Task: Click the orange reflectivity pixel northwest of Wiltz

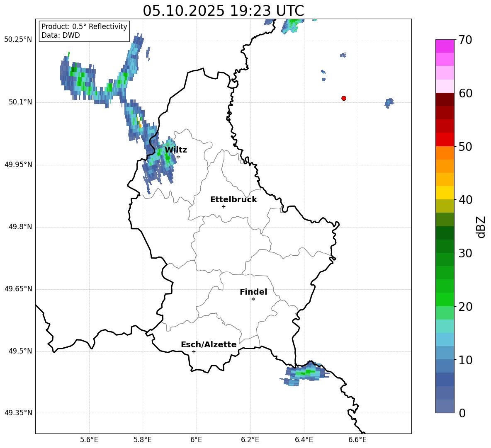Action: (140, 124)
